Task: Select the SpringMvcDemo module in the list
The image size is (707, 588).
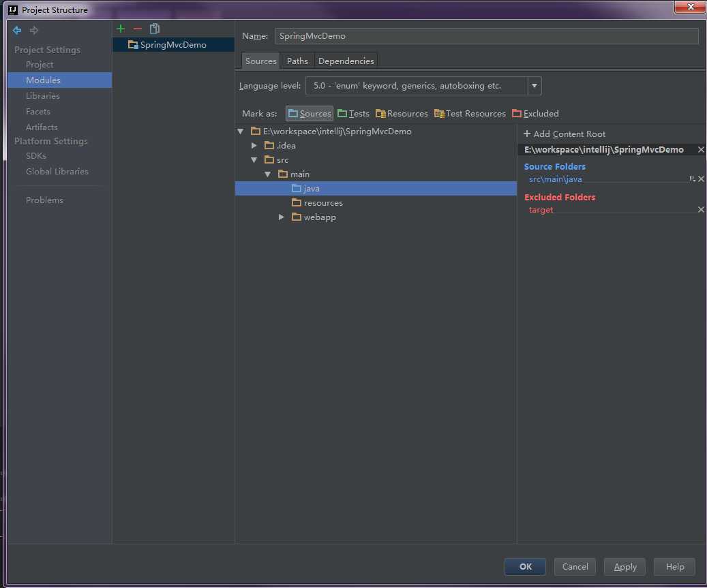Action: [173, 44]
